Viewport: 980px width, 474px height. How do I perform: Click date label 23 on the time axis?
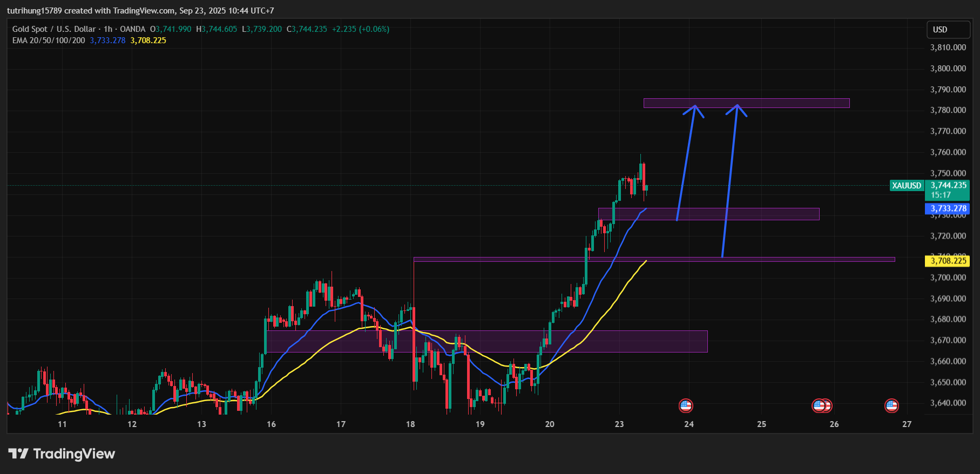tap(619, 424)
